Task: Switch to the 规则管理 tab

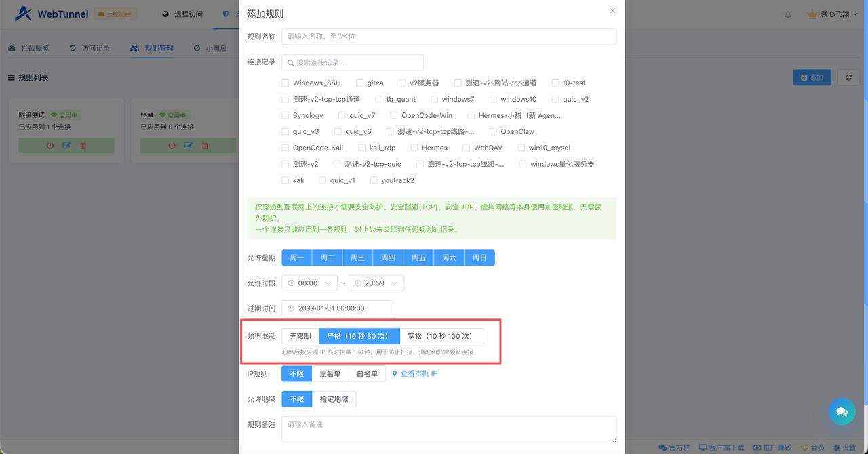Action: 152,49
